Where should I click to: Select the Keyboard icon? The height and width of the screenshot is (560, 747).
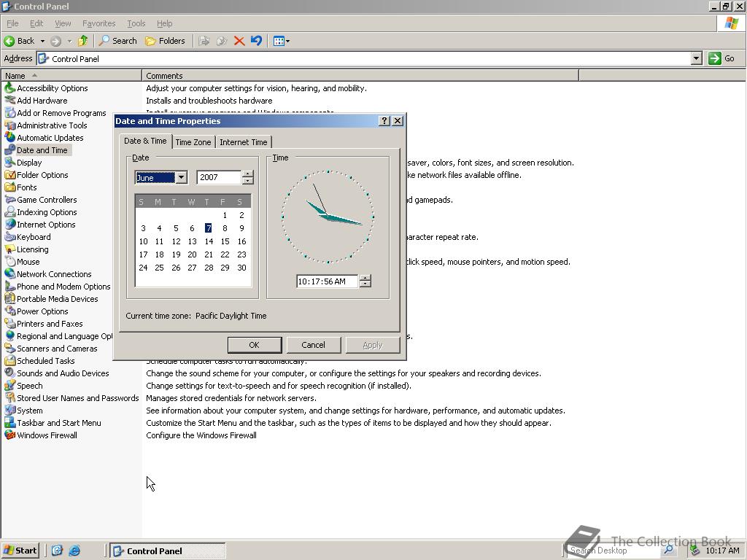9,237
